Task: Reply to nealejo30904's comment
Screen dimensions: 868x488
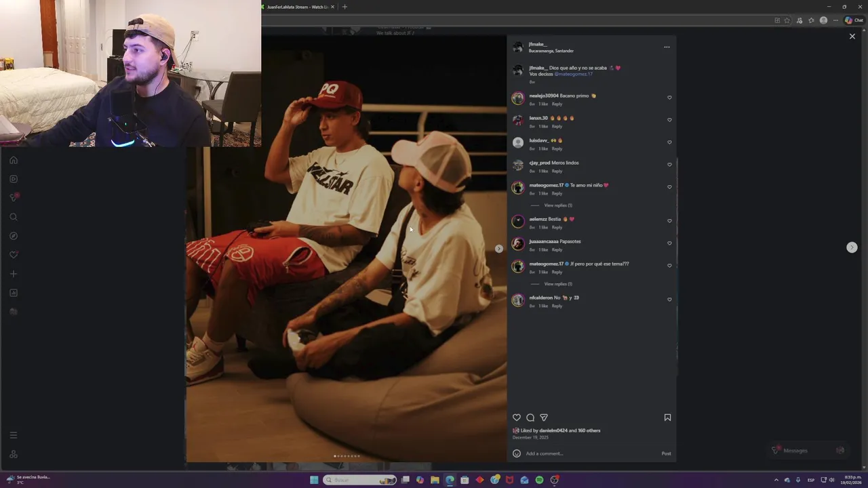Action: [557, 104]
